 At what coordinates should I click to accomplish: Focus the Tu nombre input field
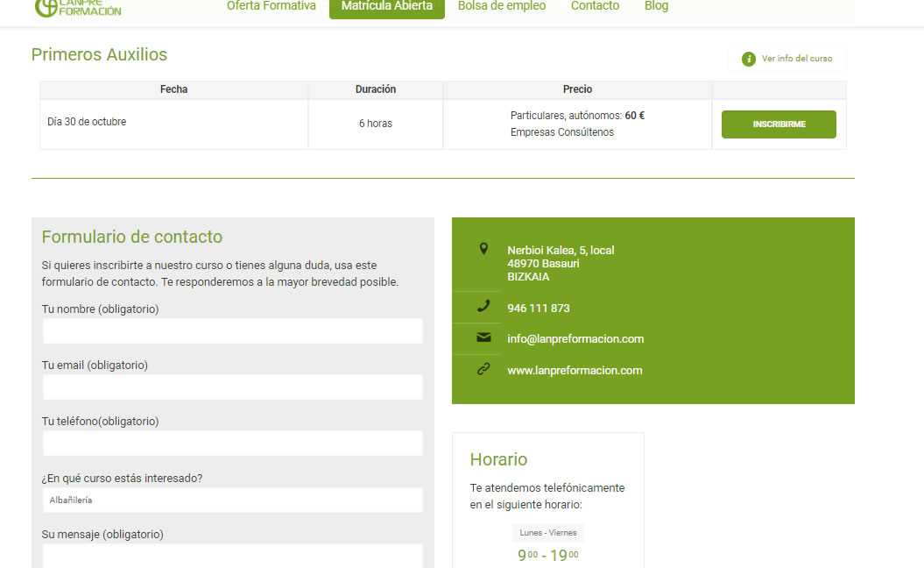(x=233, y=330)
